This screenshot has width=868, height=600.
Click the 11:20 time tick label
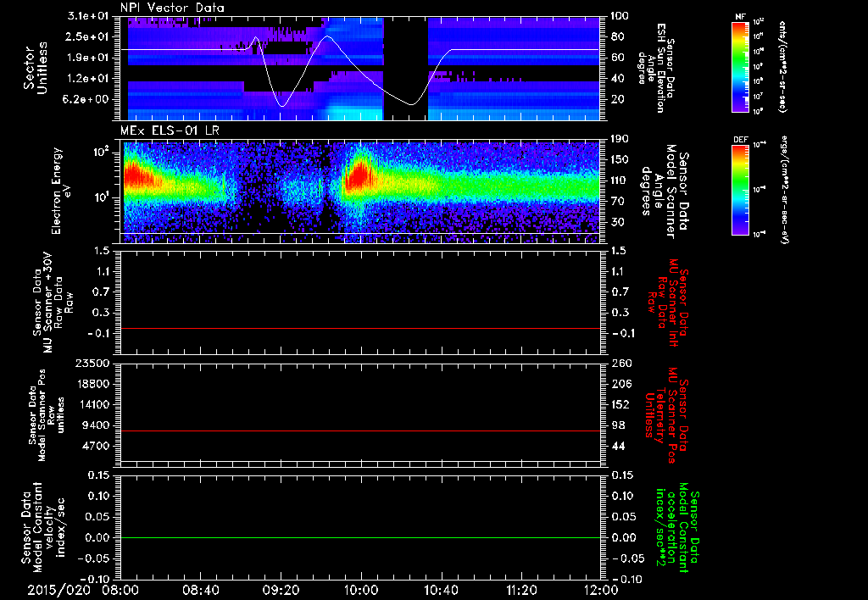click(521, 590)
